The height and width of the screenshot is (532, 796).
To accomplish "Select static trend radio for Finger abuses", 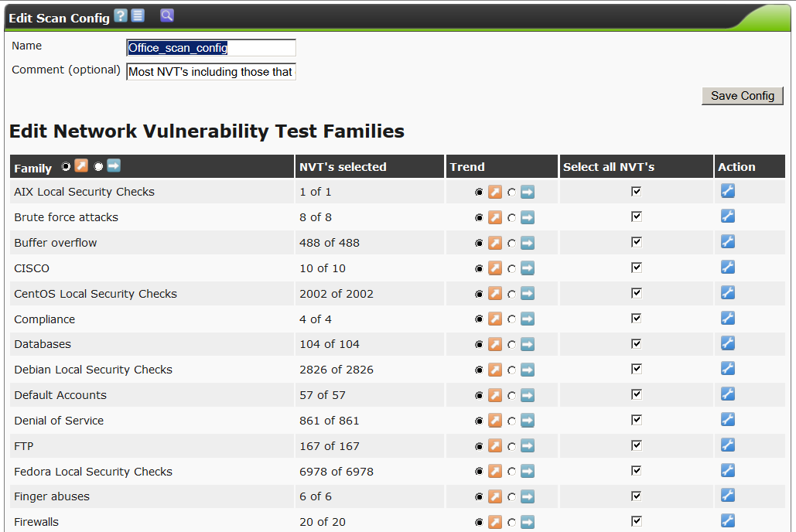I will pyautogui.click(x=511, y=496).
